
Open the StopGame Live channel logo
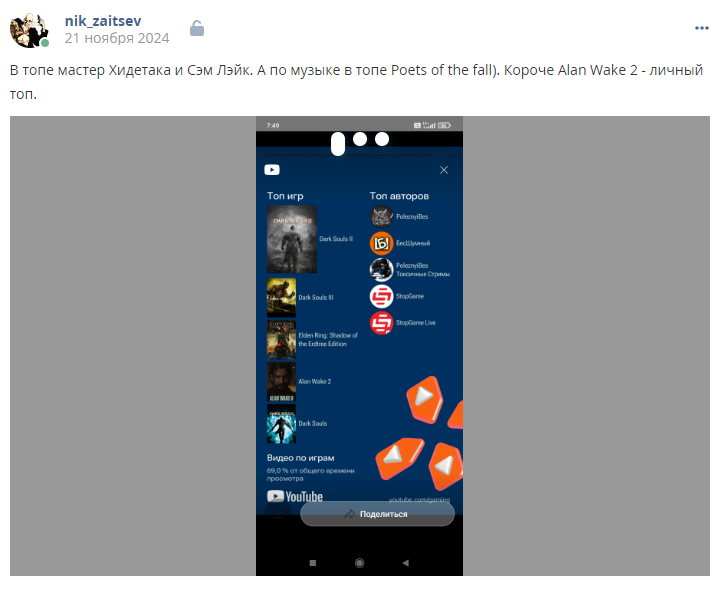click(x=381, y=323)
